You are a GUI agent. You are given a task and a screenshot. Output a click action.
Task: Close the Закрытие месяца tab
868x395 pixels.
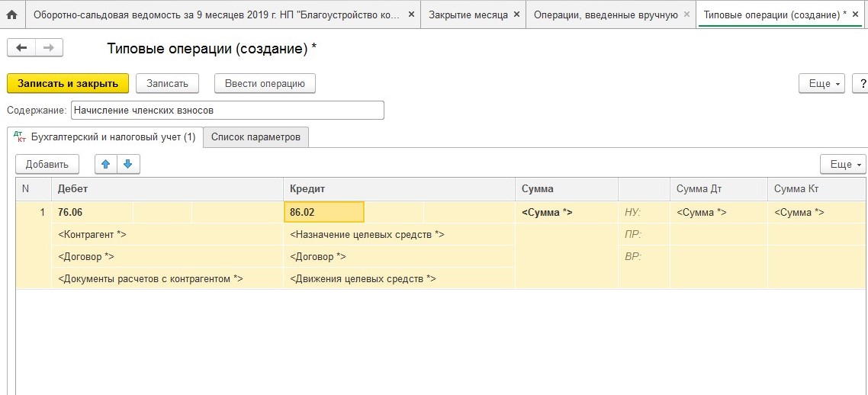516,14
